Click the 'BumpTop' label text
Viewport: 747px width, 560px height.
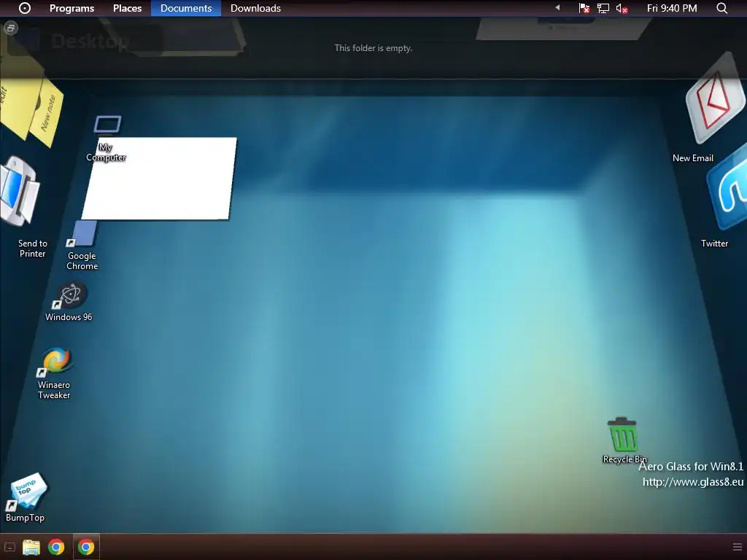25,518
